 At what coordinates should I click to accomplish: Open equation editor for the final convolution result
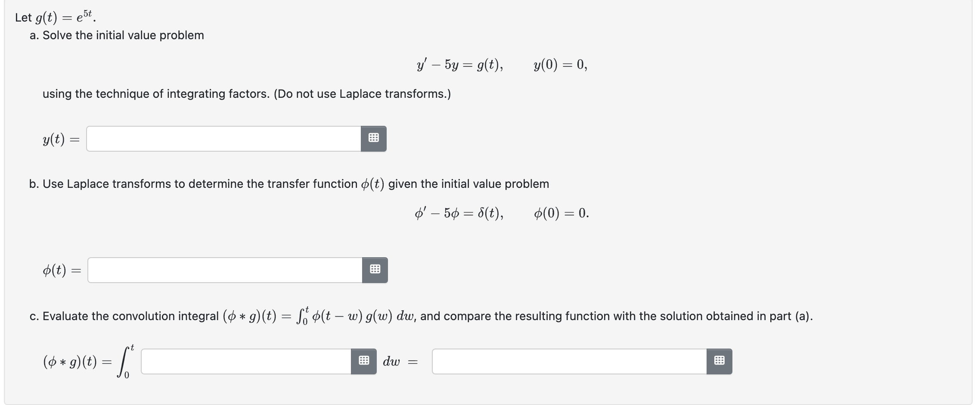coord(719,361)
